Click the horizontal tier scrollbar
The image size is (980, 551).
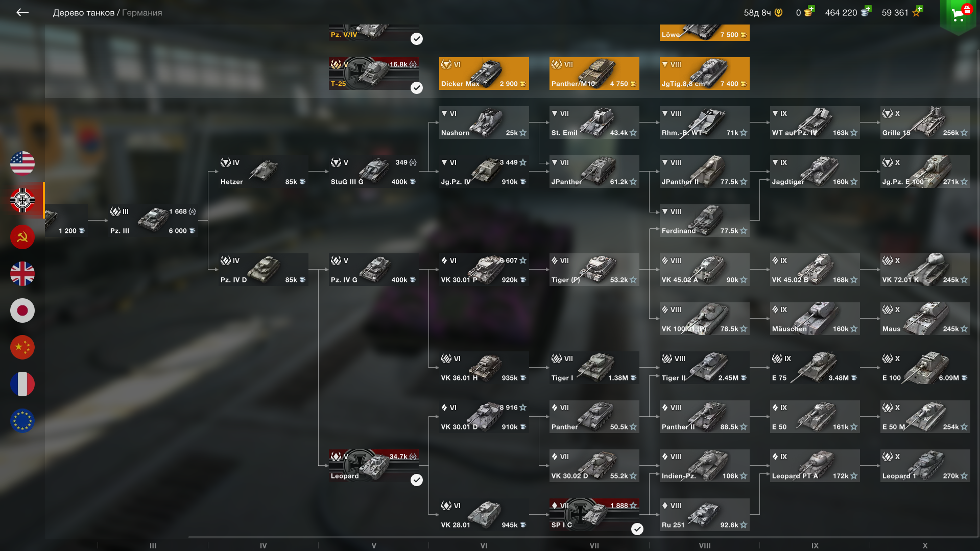pos(582,537)
